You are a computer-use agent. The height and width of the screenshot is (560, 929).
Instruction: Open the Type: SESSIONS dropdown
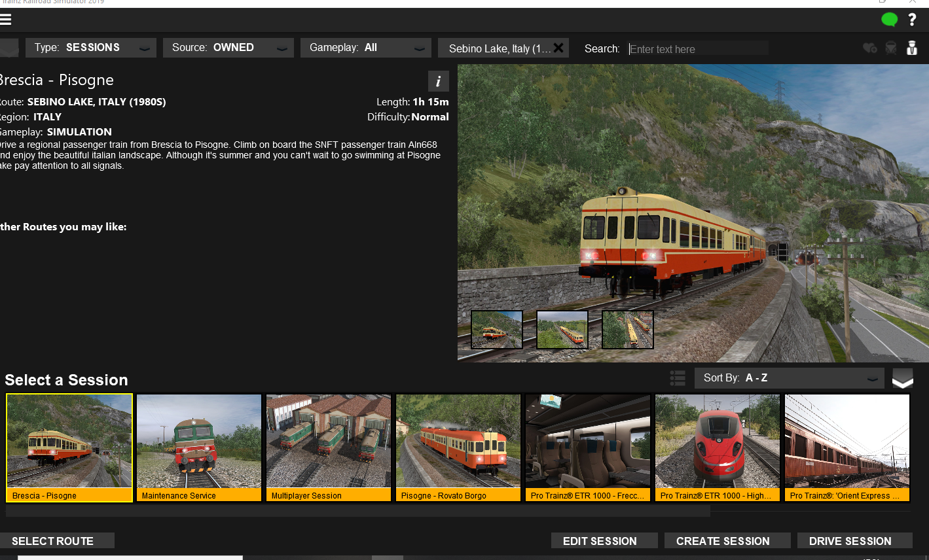(x=91, y=48)
